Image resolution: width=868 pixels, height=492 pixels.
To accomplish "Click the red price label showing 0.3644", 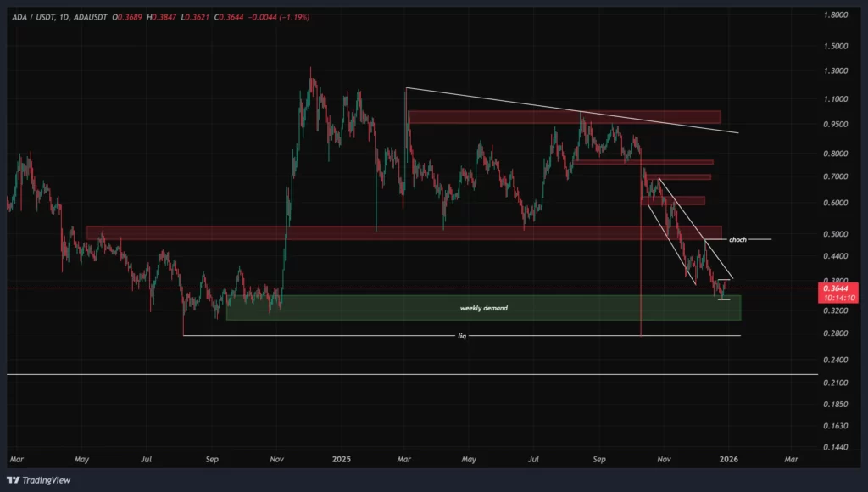I will [x=834, y=289].
